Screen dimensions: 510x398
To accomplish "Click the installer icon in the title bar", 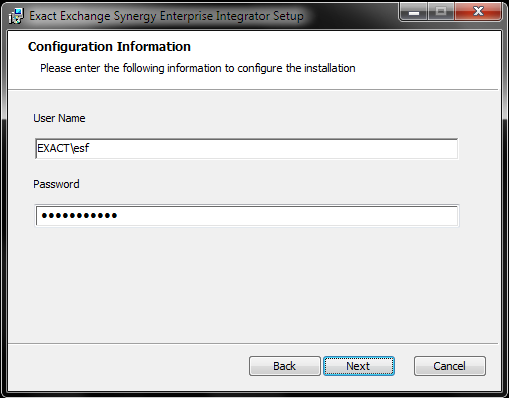I will coord(16,16).
